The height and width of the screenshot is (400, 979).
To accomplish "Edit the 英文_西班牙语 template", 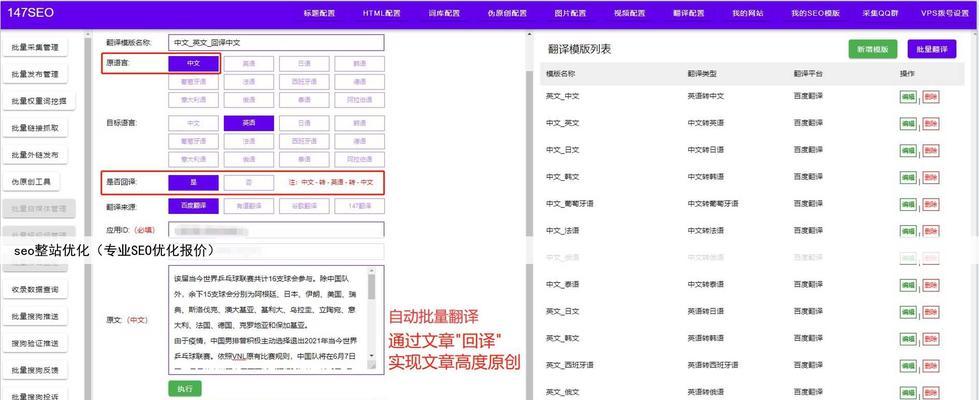I will (908, 365).
